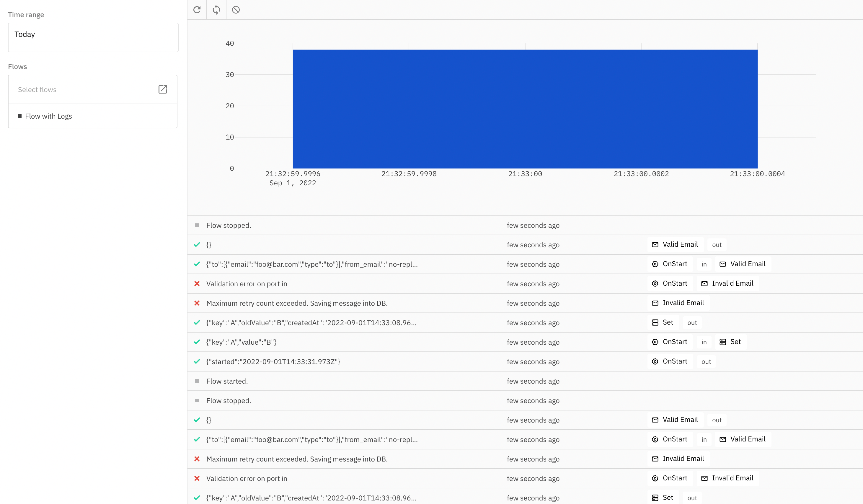Click the started timestamp log message
863x504 pixels.
(x=273, y=362)
